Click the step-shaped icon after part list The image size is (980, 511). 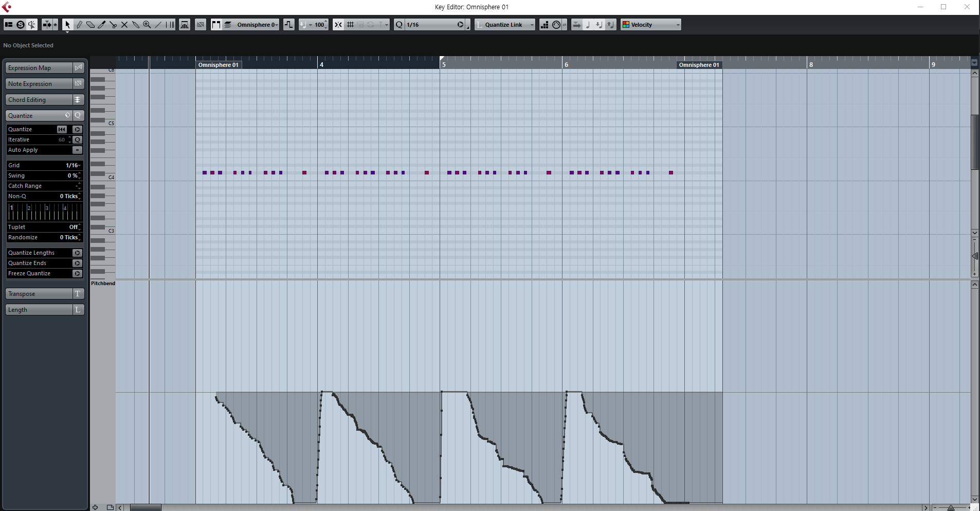point(289,25)
